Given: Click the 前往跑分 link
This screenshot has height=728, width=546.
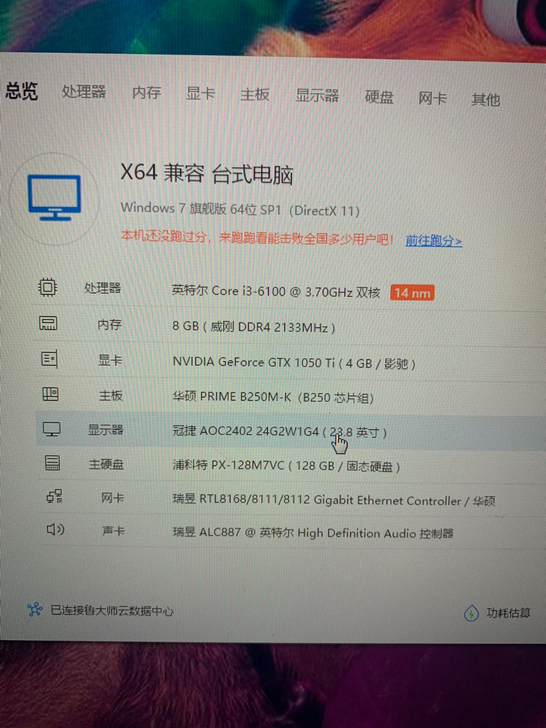Looking at the screenshot, I should pos(434,240).
